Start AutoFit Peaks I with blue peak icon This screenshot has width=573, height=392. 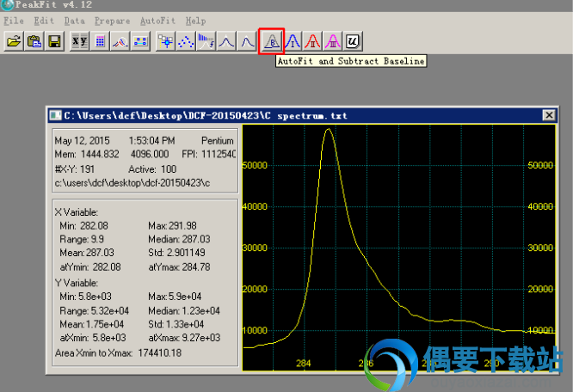point(293,41)
